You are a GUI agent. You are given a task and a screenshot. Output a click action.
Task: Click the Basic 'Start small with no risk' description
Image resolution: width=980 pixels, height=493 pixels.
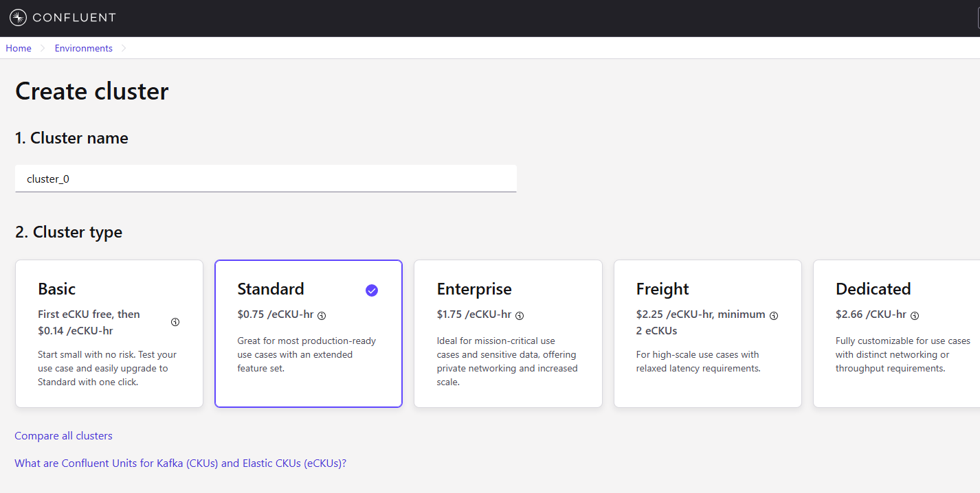point(107,369)
